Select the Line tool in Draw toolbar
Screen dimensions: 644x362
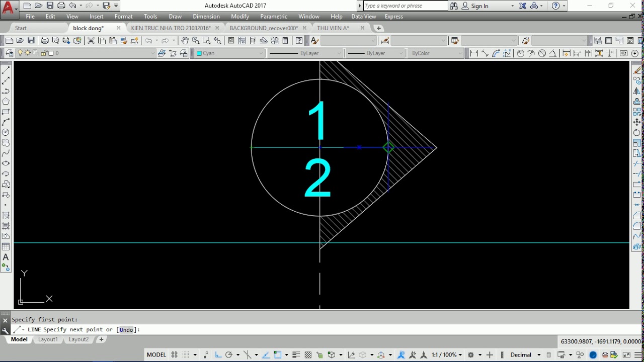(6, 70)
